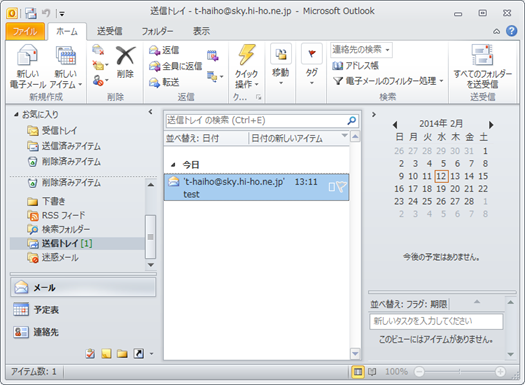Open configure navigation buttons dropdown arrow
This screenshot has height=385, width=525.
coord(151,354)
